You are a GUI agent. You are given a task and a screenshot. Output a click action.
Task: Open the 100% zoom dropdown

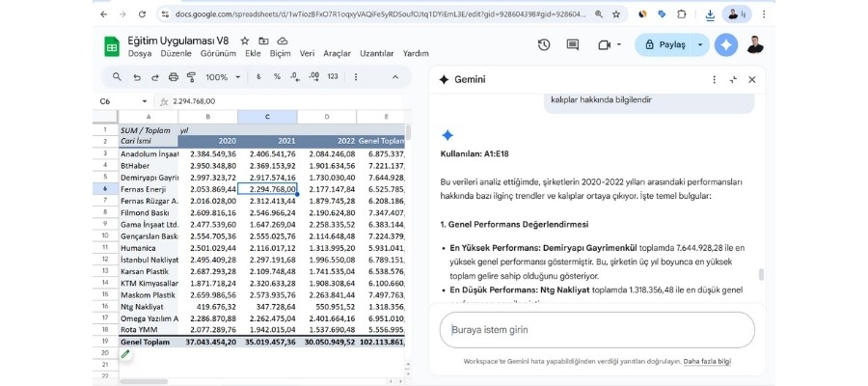224,77
